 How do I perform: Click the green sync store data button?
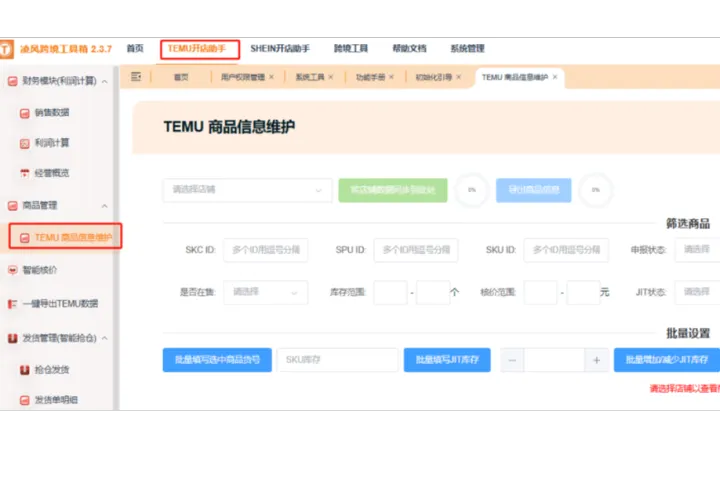point(393,190)
